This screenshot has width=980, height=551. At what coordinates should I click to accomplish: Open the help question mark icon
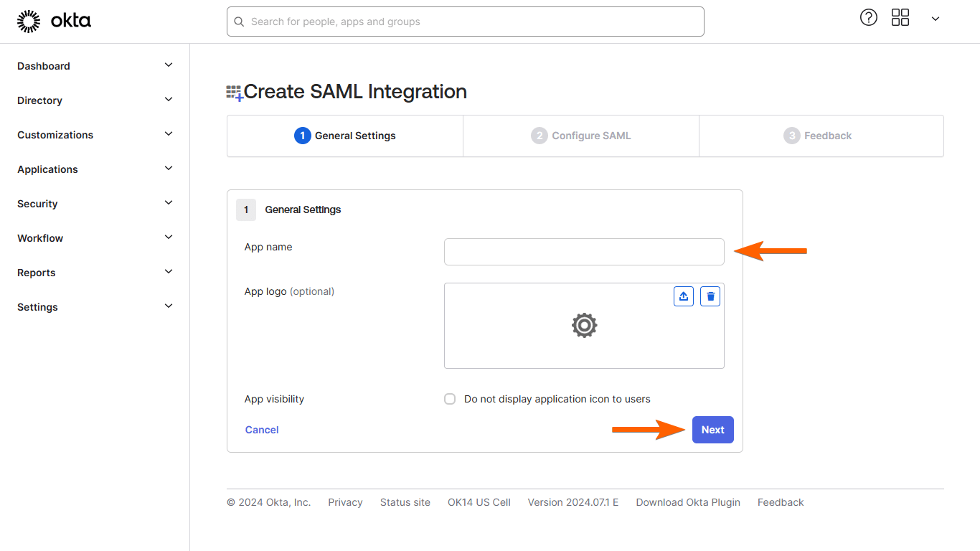coord(869,18)
